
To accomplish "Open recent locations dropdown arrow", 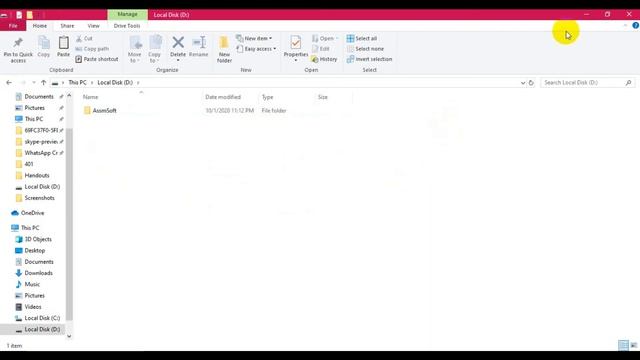I will click(33, 82).
